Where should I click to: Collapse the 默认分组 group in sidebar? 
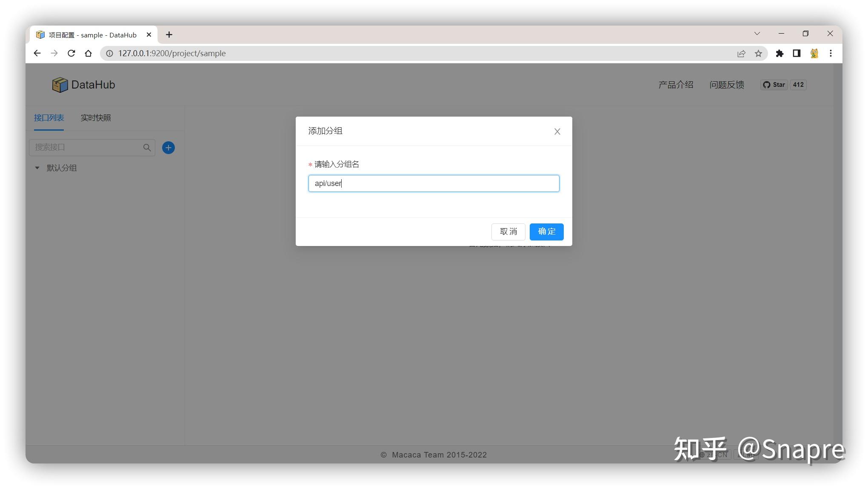click(37, 168)
